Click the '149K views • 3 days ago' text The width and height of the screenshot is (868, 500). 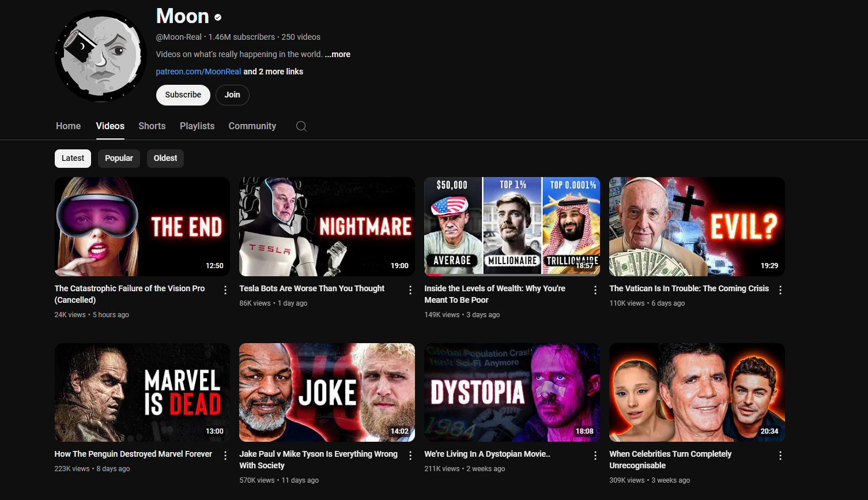[462, 315]
